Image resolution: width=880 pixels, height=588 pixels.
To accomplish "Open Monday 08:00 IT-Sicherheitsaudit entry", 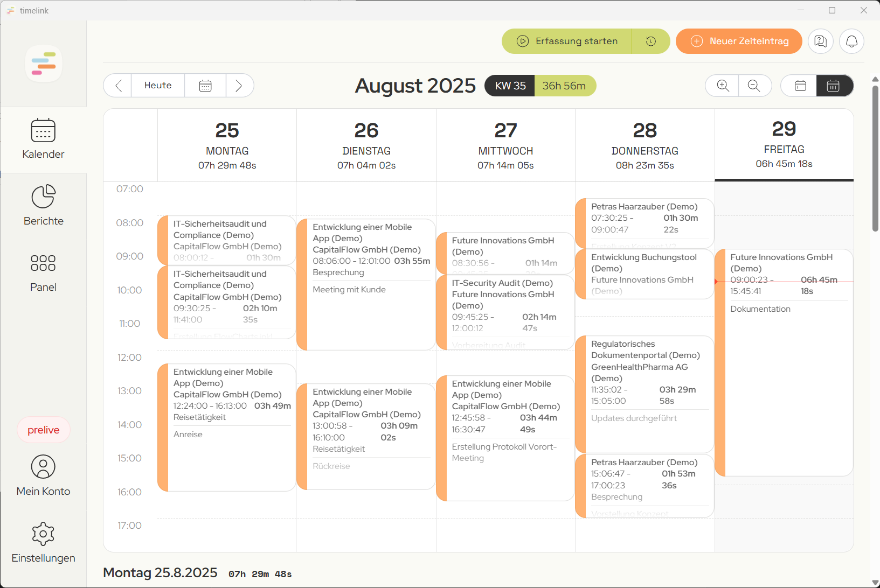I will coord(227,240).
